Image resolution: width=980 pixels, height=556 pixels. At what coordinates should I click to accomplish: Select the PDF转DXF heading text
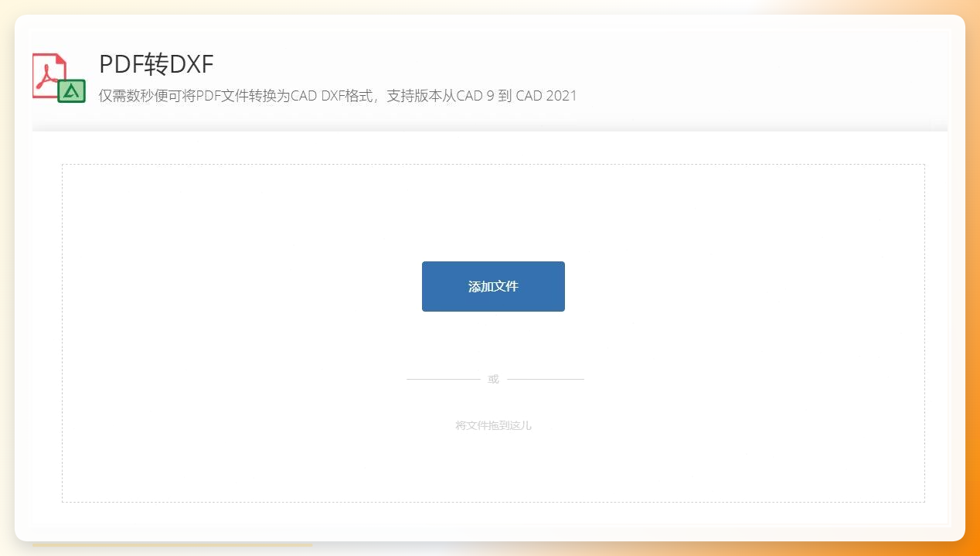tap(156, 65)
